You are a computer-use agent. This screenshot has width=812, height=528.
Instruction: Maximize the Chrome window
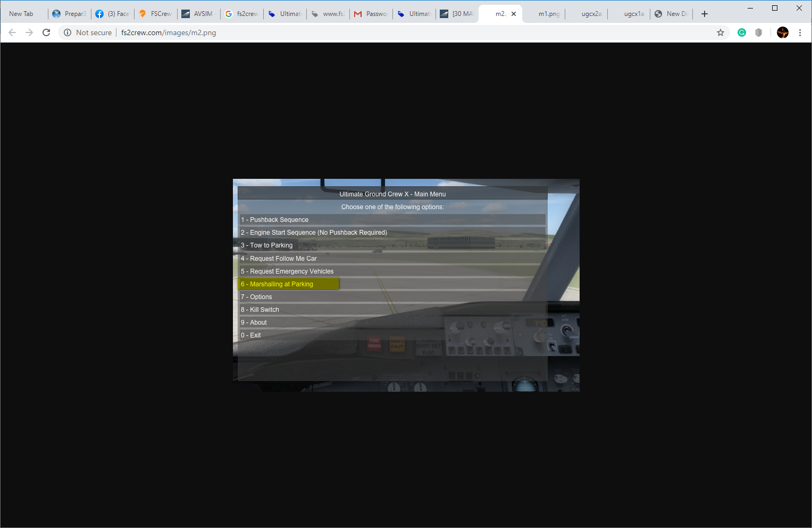(x=775, y=8)
